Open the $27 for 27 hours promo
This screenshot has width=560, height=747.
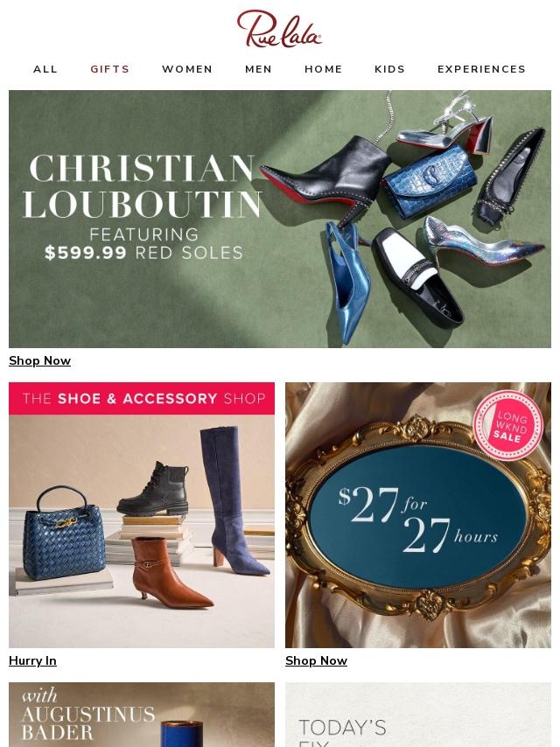(x=418, y=515)
